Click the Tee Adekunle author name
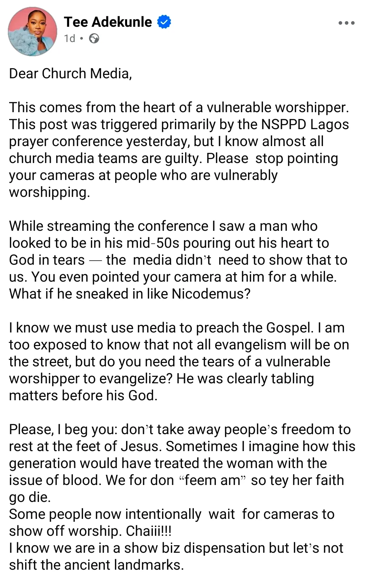Image resolution: width=366 pixels, height=588 pixels. point(108,22)
